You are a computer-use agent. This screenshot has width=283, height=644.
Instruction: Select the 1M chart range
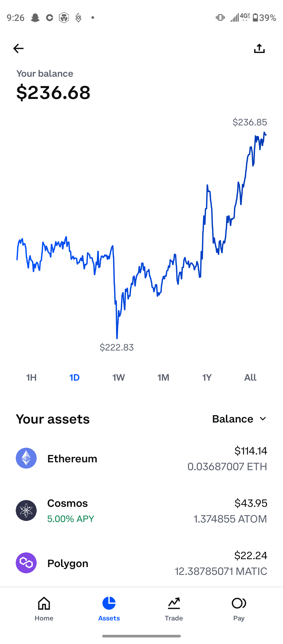click(163, 377)
